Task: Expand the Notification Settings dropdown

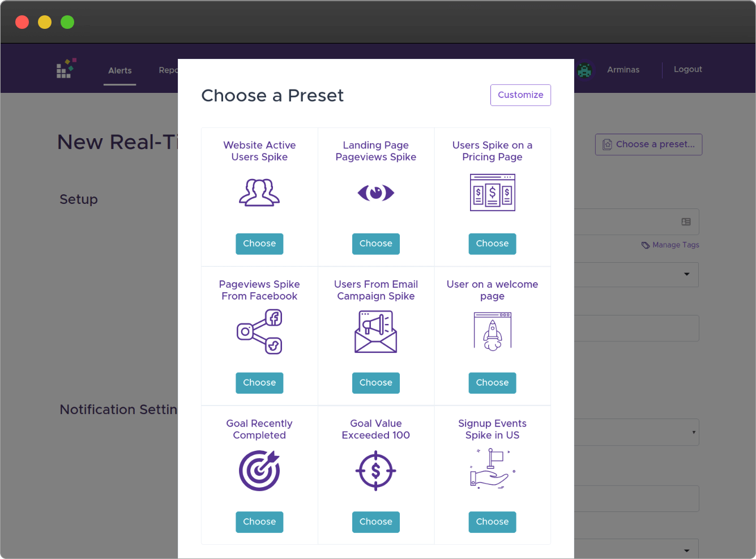Action: coord(637,432)
